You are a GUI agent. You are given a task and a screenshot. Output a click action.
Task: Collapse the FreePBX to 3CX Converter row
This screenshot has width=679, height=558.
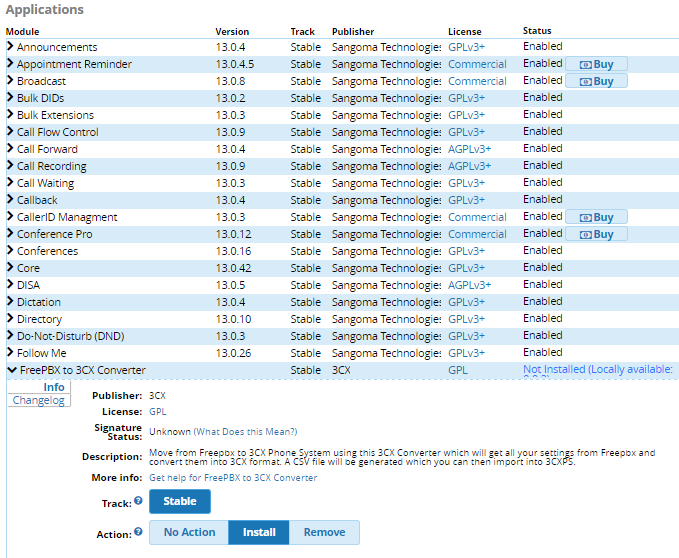[12, 370]
